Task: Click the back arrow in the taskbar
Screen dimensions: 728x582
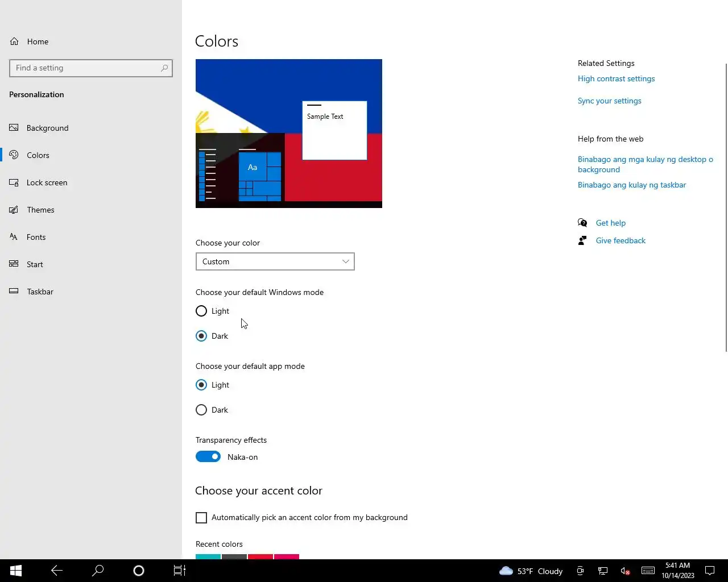Action: (57, 571)
